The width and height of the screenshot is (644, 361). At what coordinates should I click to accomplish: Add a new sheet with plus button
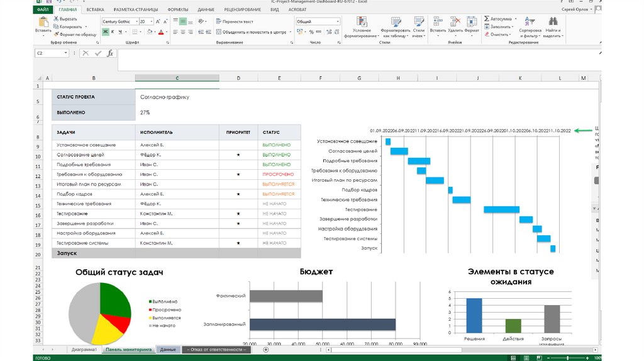[266, 349]
